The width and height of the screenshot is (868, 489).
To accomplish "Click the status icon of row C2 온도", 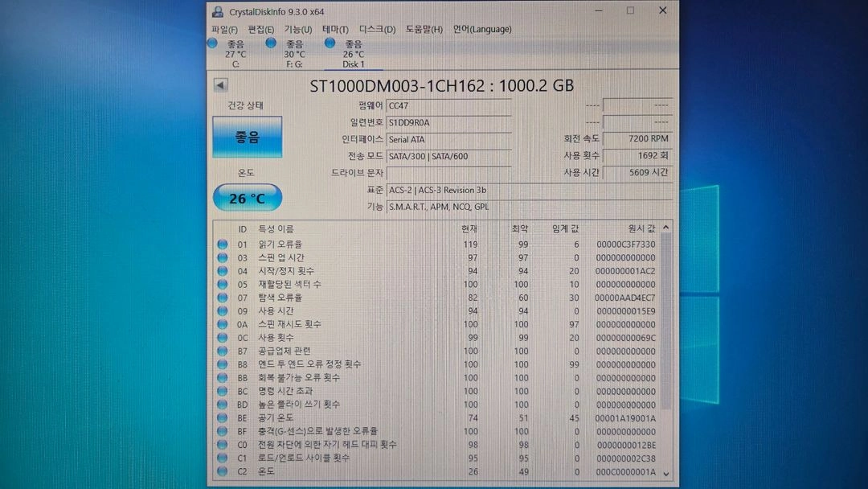I will (223, 471).
